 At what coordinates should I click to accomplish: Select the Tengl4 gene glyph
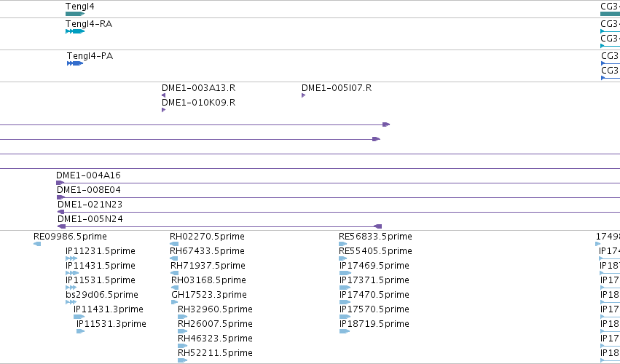75,14
